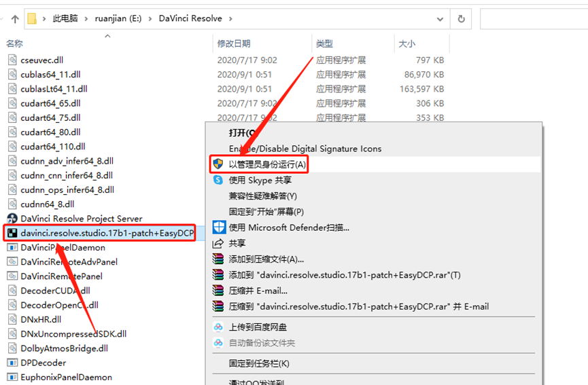
Task: Select 打开(O) in the context menu
Action: point(242,133)
